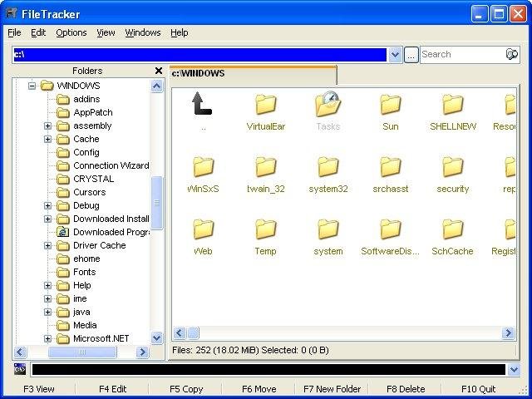Screen dimensions: 532x399
Task: Expand the Help tree node
Action: pyautogui.click(x=47, y=285)
